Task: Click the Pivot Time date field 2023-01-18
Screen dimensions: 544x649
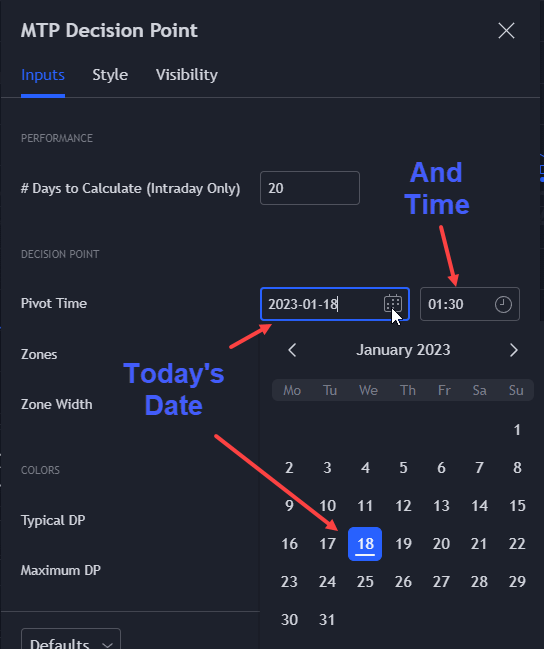Action: [335, 304]
